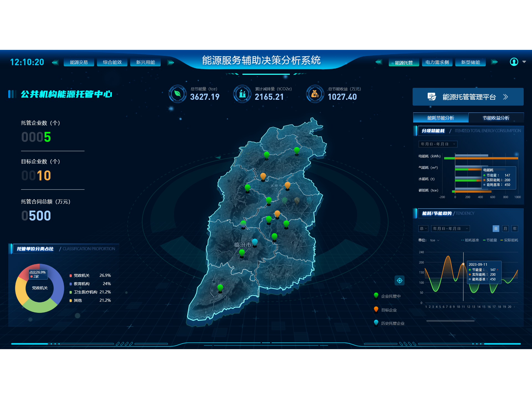Screen dimensions: 532x399
Task: Click the money bag 总节能收益 icon
Action: 315,94
